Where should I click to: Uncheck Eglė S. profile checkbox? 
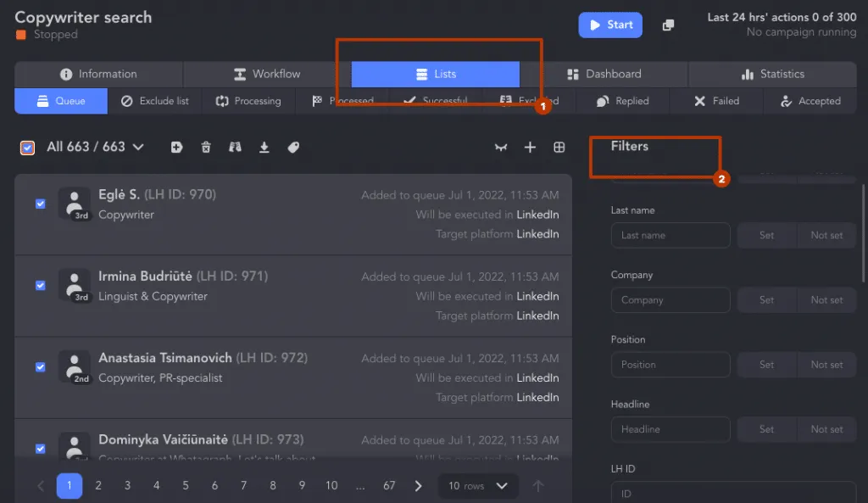point(41,204)
